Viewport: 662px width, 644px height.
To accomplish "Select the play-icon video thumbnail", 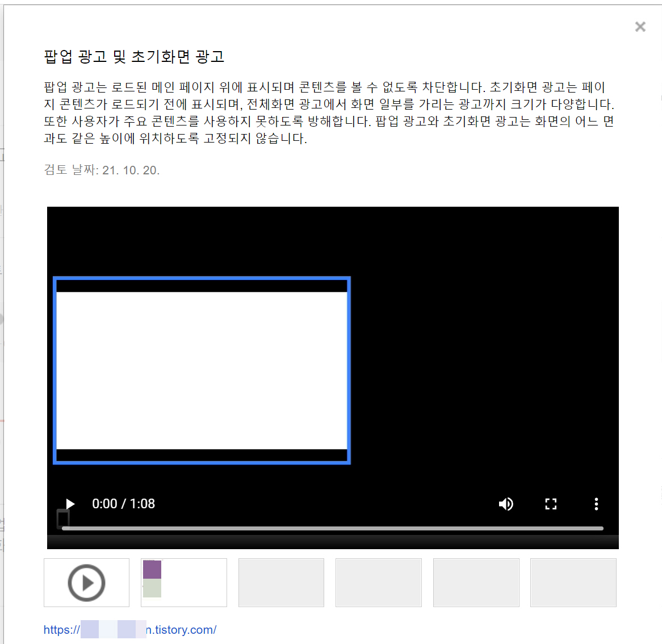I will (x=86, y=583).
